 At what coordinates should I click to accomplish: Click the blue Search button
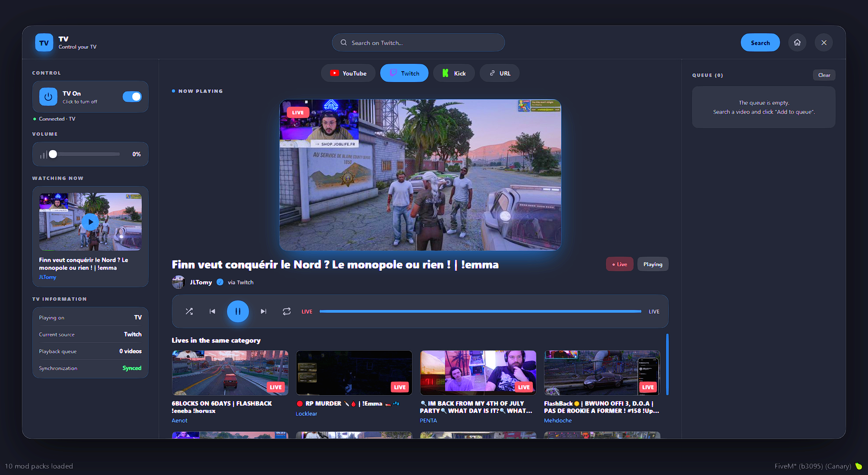pos(760,42)
